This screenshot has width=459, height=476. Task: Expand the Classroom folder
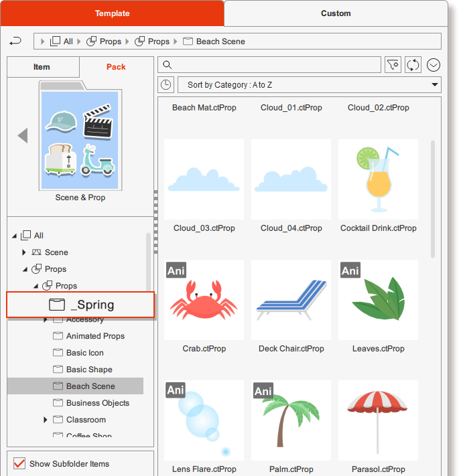[x=46, y=420]
